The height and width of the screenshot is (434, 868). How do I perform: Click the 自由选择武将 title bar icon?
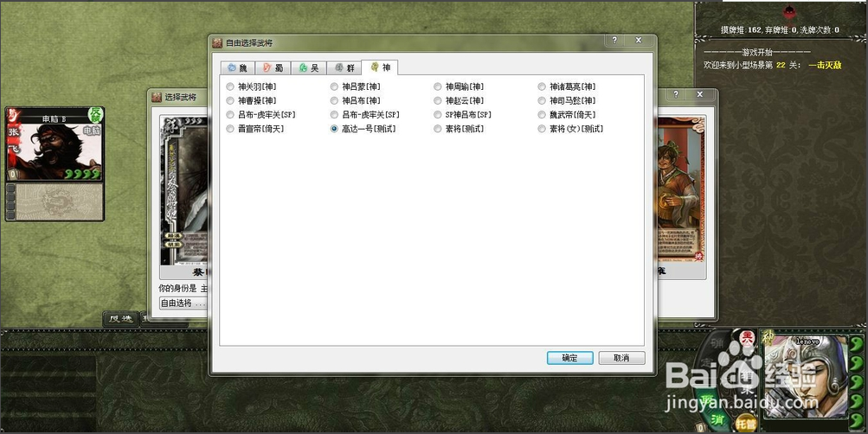[217, 43]
